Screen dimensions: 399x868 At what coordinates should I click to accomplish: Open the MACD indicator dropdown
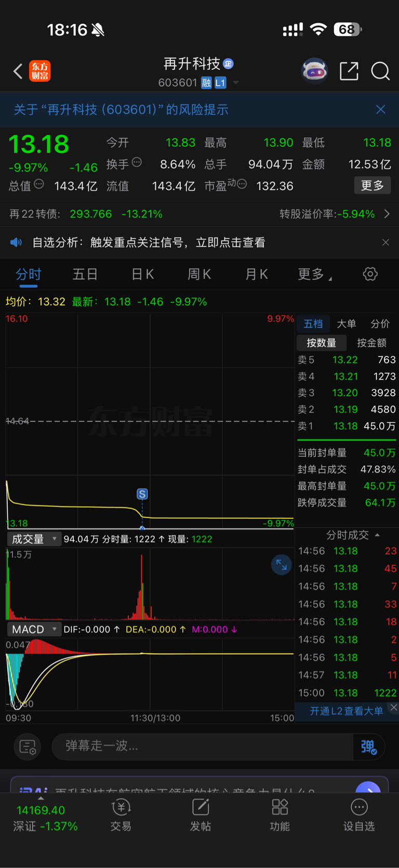coord(34,629)
